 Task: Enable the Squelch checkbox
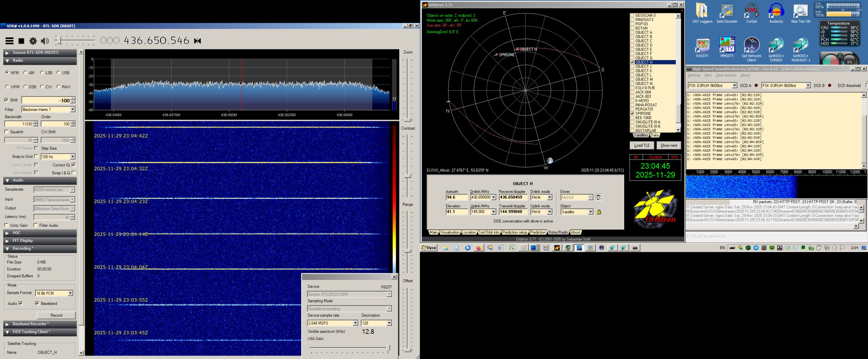pyautogui.click(x=6, y=132)
